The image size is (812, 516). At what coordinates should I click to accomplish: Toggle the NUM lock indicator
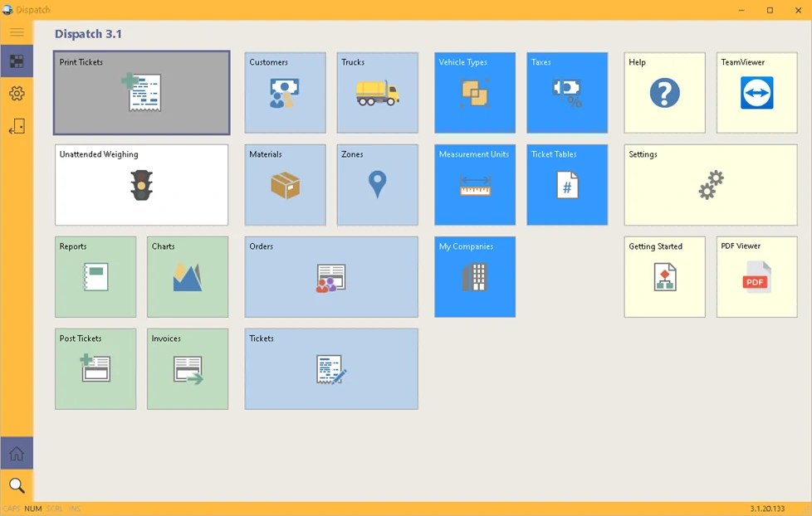(x=35, y=508)
